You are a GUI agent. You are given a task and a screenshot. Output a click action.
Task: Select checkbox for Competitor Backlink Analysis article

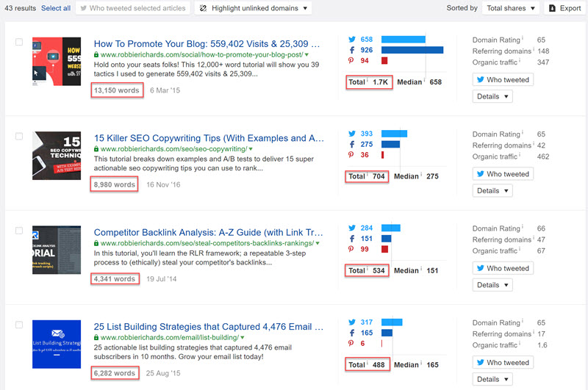coord(19,231)
